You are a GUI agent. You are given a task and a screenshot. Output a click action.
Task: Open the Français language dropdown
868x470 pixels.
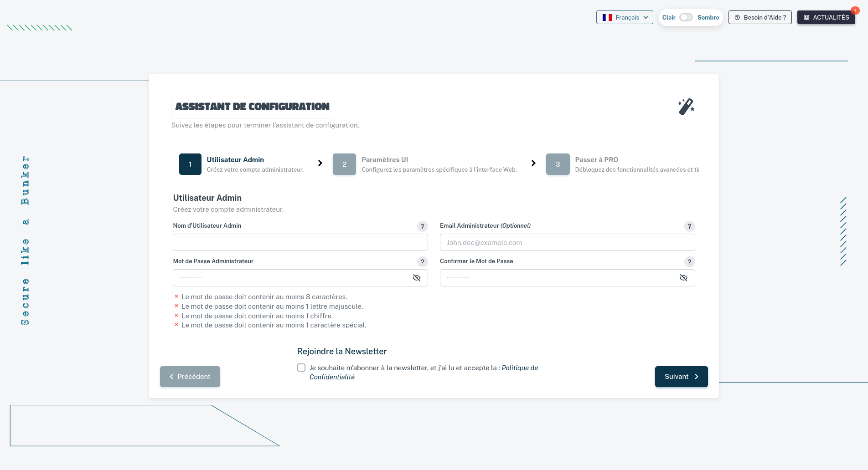(x=625, y=17)
